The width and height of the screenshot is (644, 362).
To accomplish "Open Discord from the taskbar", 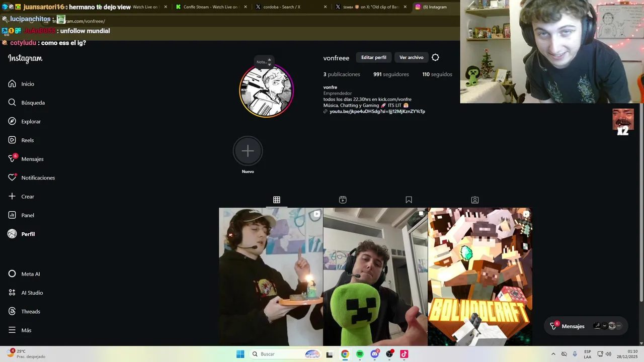I will click(374, 354).
